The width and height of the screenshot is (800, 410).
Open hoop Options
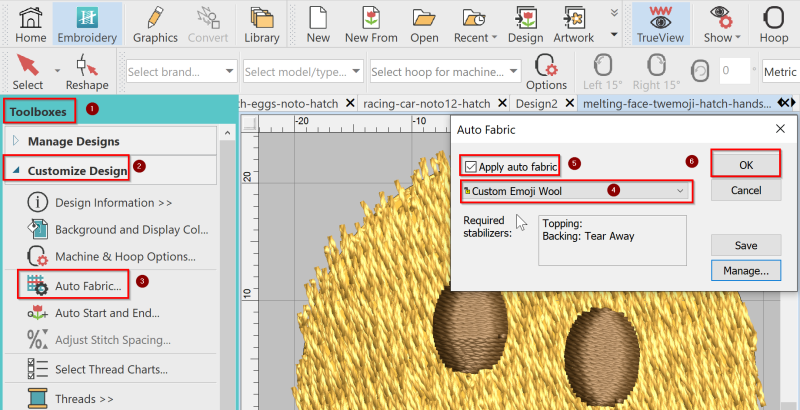point(546,72)
